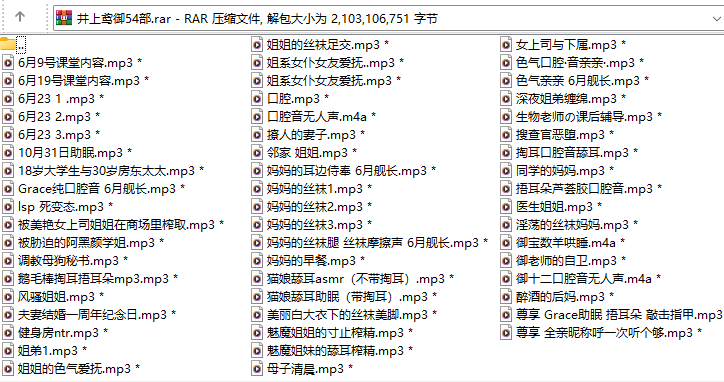Open the parent folder ".." entry

(13, 44)
